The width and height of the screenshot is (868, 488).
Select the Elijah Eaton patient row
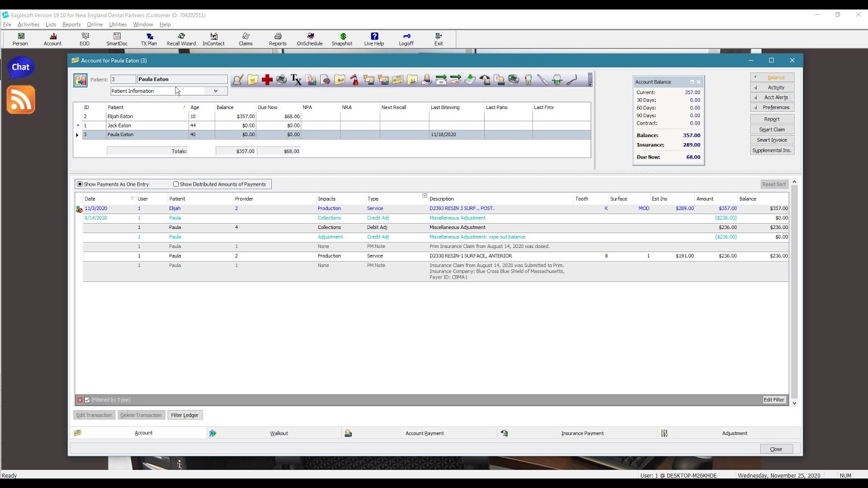[x=332, y=117]
